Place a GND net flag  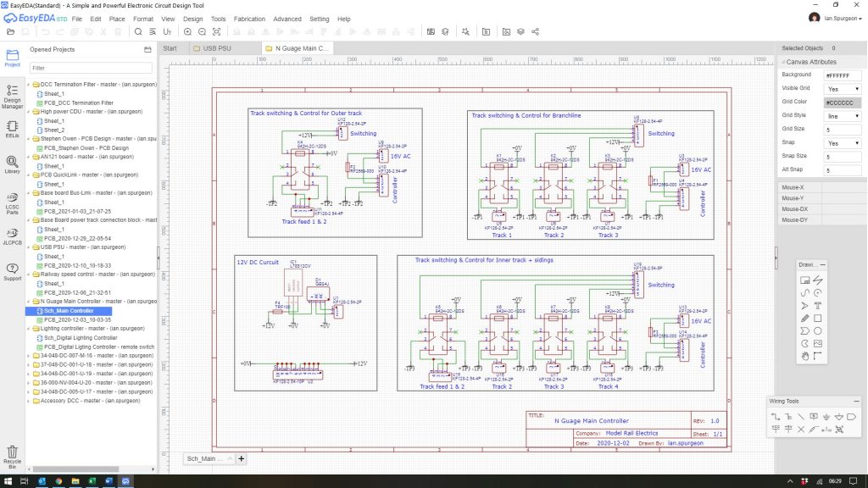coord(826,417)
